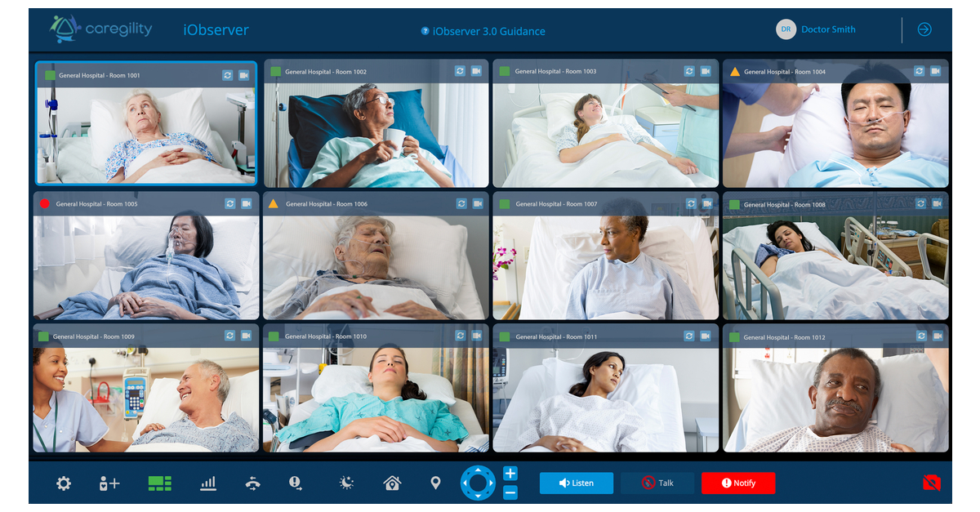This screenshot has height=512, width=980.
Task: Toggle the camera on Room 1003 tile
Action: 706,71
